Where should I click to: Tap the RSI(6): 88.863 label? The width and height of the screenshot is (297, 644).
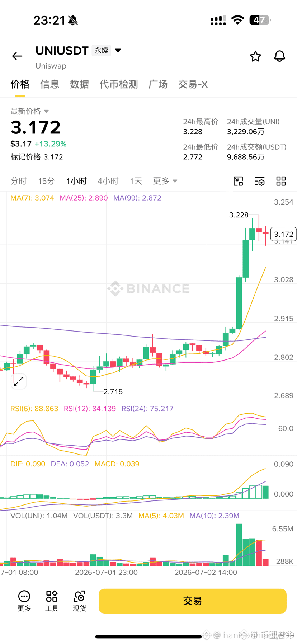tap(34, 409)
